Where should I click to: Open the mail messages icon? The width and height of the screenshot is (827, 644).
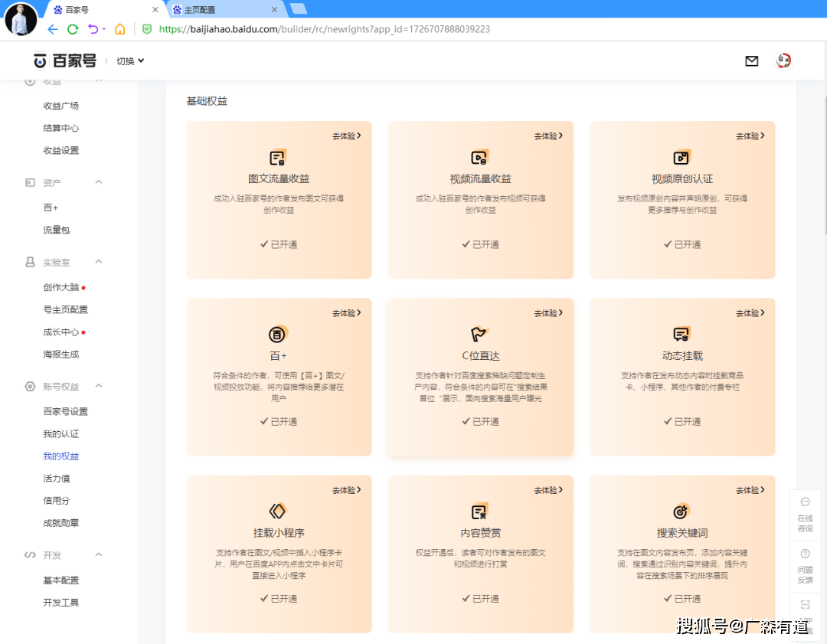coord(752,61)
